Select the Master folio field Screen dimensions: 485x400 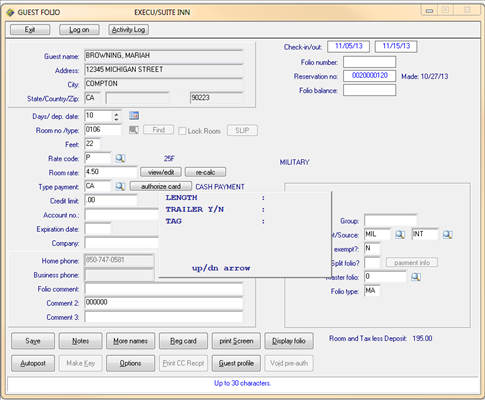click(385, 277)
